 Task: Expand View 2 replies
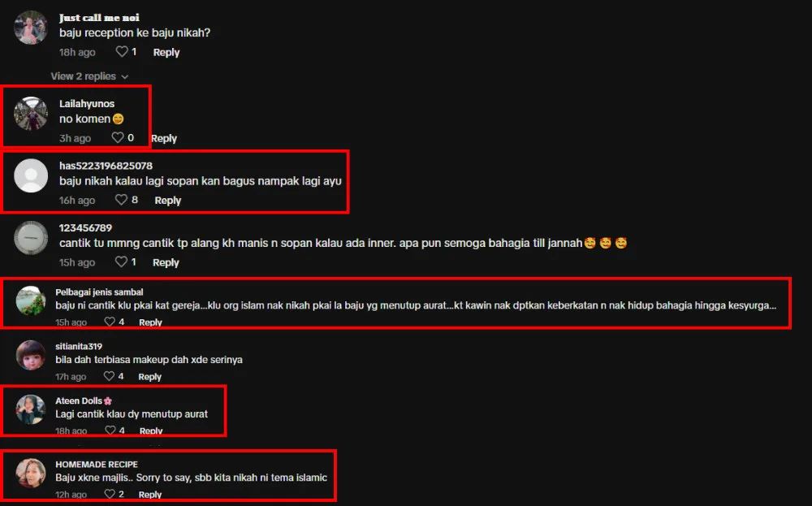pyautogui.click(x=89, y=76)
